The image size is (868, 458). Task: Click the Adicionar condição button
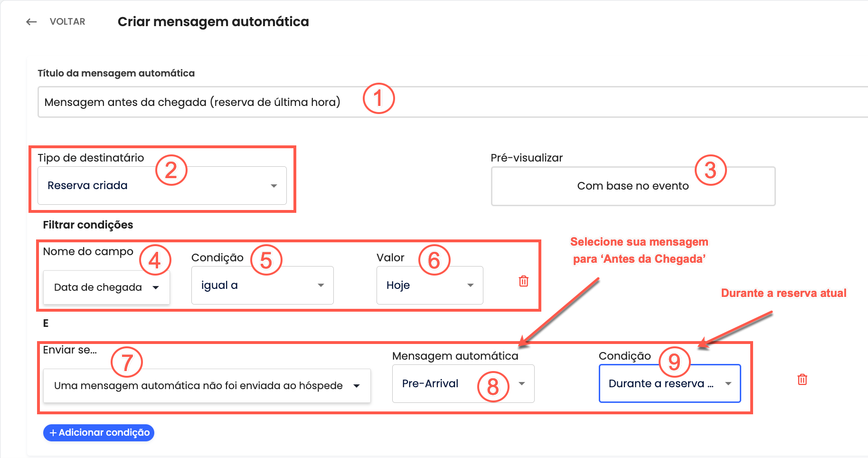pyautogui.click(x=99, y=433)
